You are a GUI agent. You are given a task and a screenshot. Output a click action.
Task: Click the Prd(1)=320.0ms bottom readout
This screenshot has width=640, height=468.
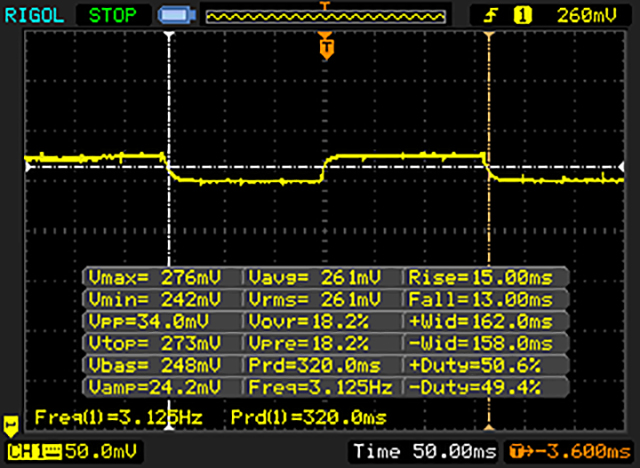tap(309, 418)
